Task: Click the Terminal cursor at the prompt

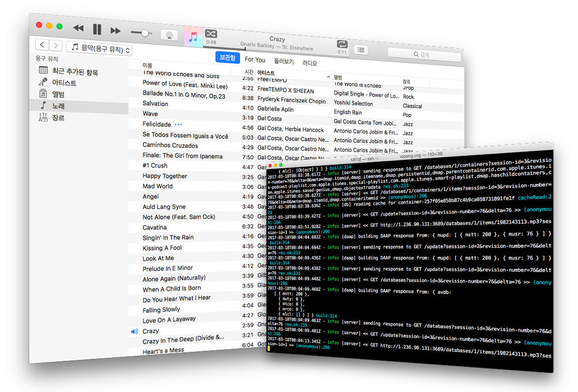Action: click(x=269, y=348)
